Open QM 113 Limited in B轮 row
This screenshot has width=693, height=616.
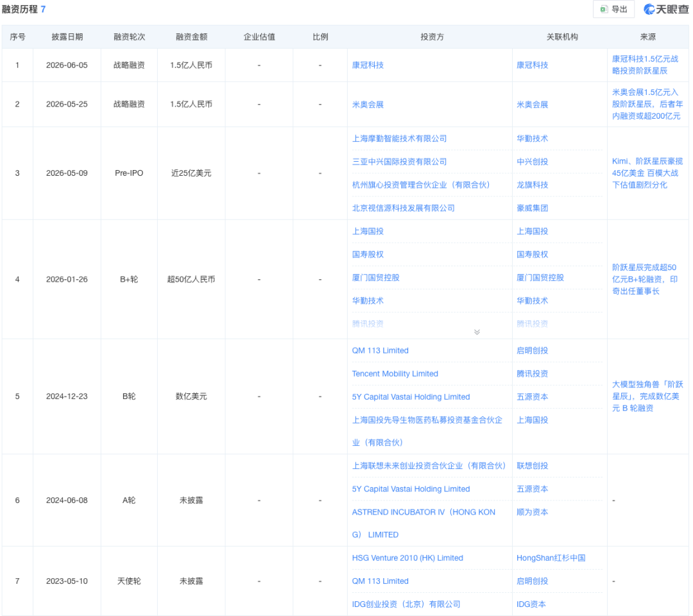tap(380, 350)
